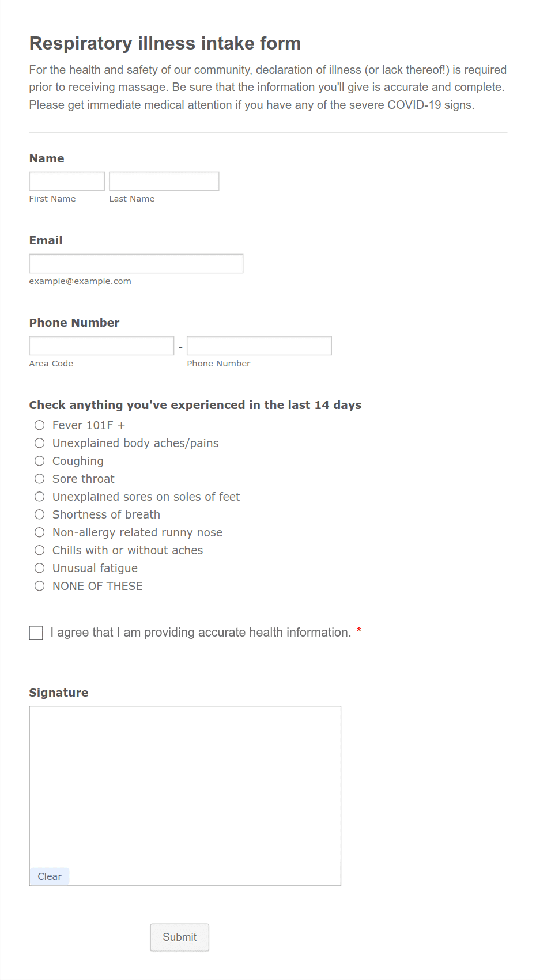The height and width of the screenshot is (980, 536).
Task: Click the Submit button
Action: [x=179, y=937]
